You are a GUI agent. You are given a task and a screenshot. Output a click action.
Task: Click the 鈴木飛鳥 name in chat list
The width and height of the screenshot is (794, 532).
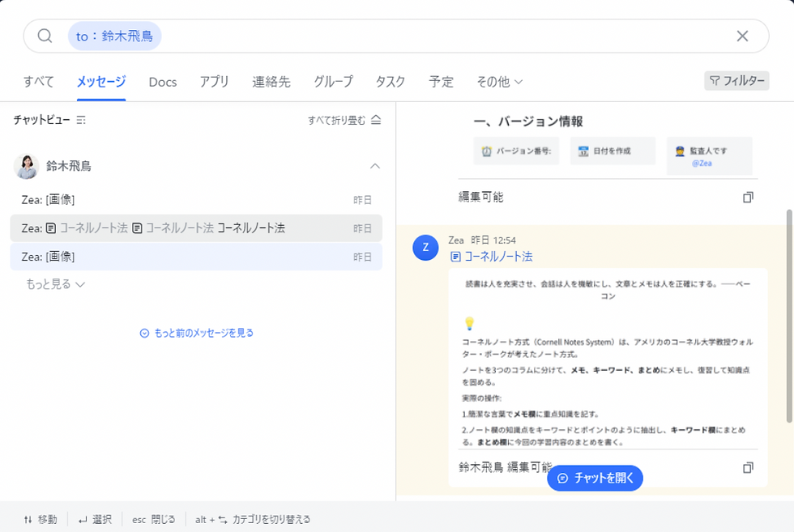(x=69, y=166)
